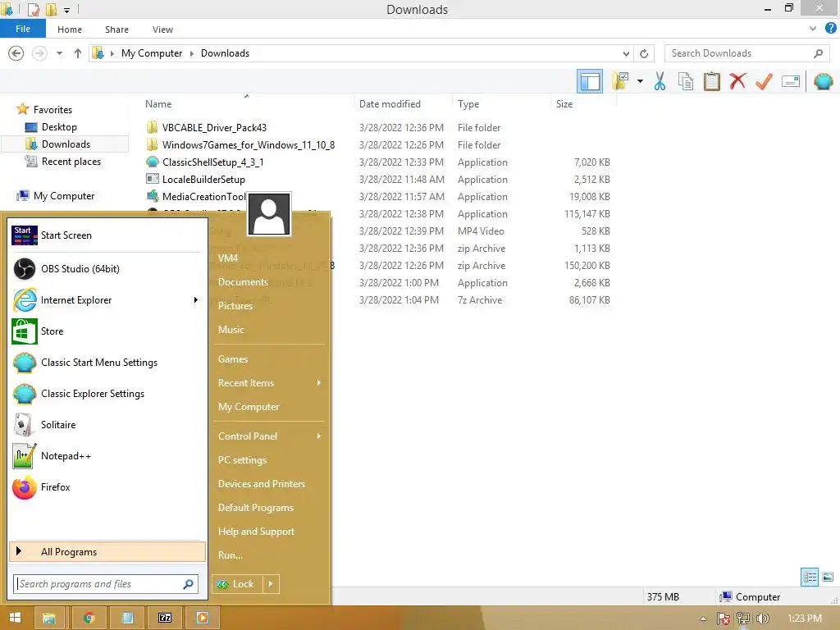Select the VBCABLE_Driver_Pack43 folder
Viewport: 840px width, 630px height.
pos(214,127)
